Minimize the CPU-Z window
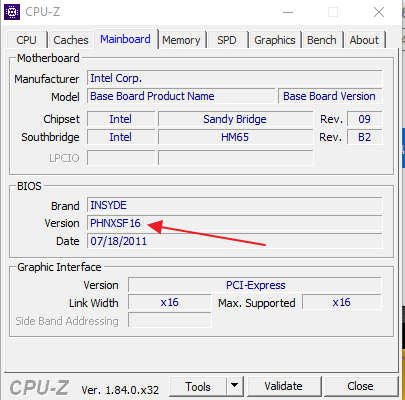Screen dimensions: 405x400 (288, 12)
